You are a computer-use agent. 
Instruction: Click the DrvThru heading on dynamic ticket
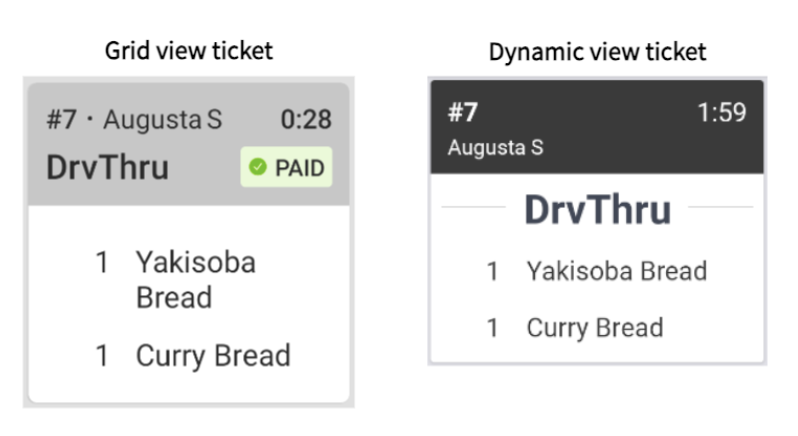(x=597, y=210)
